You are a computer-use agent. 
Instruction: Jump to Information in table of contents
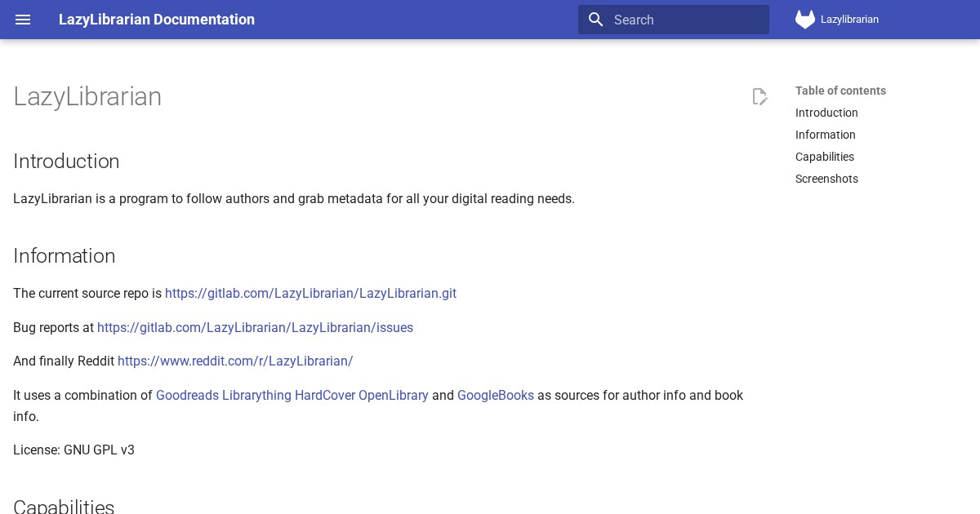pos(826,135)
